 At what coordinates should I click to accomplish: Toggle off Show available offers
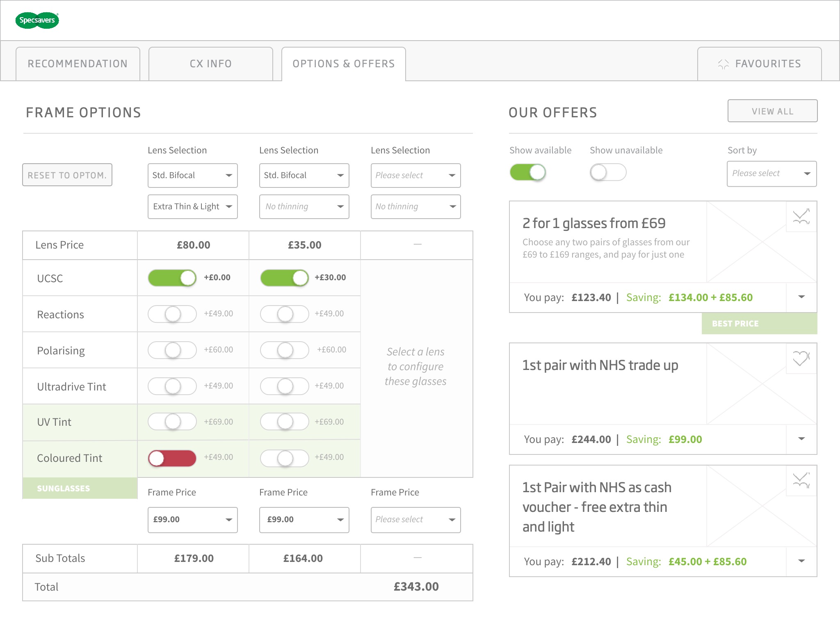(527, 172)
